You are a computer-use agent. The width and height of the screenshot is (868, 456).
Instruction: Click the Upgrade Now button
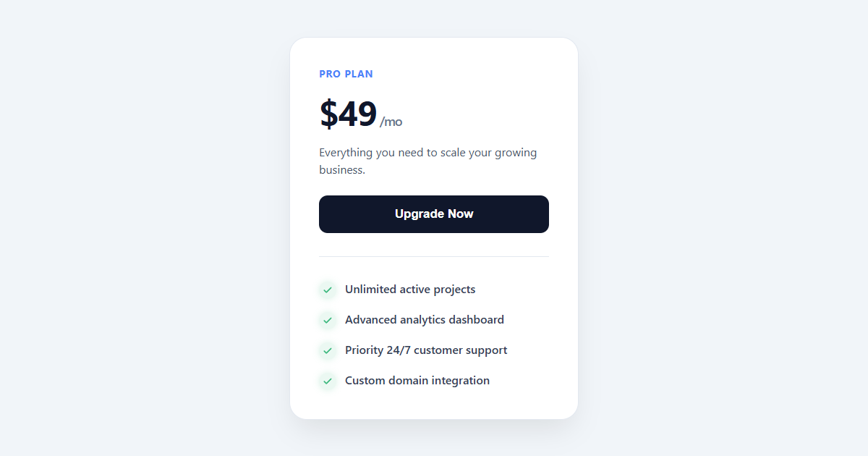(x=434, y=214)
